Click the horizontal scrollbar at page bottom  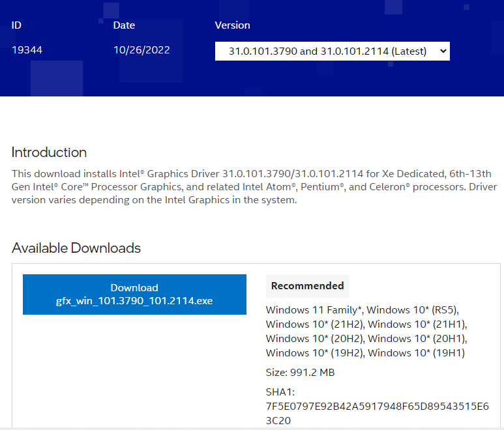252,427
